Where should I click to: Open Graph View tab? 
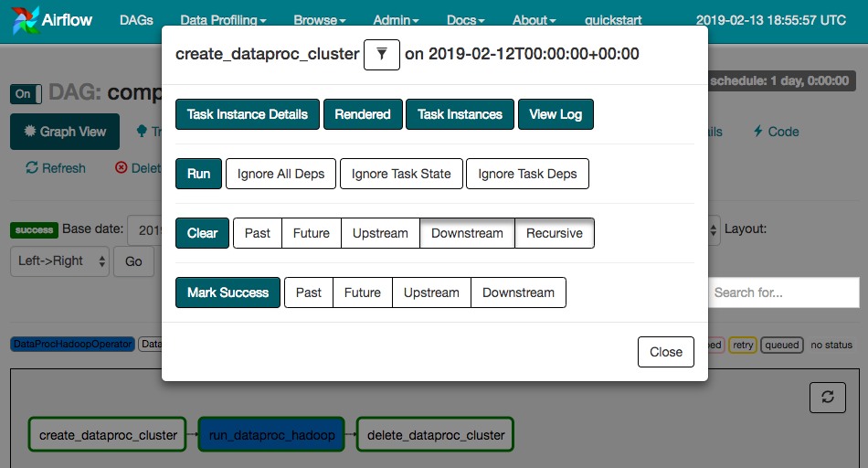65,132
